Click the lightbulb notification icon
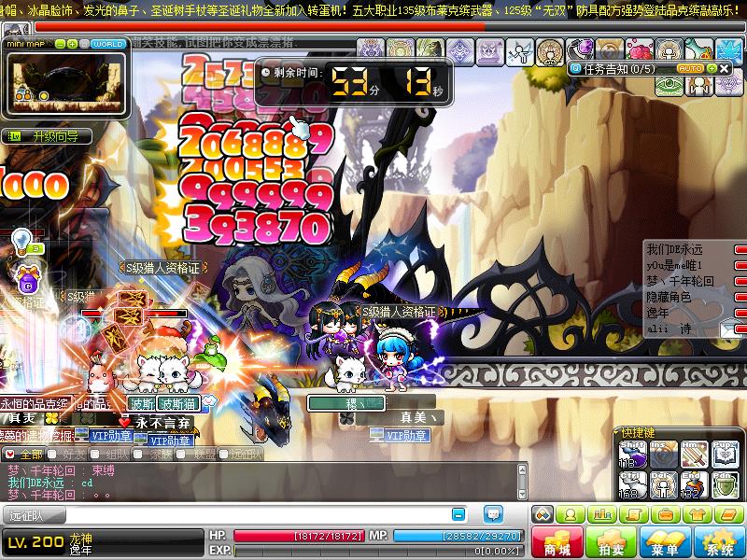The image size is (747, 560). coord(21,242)
